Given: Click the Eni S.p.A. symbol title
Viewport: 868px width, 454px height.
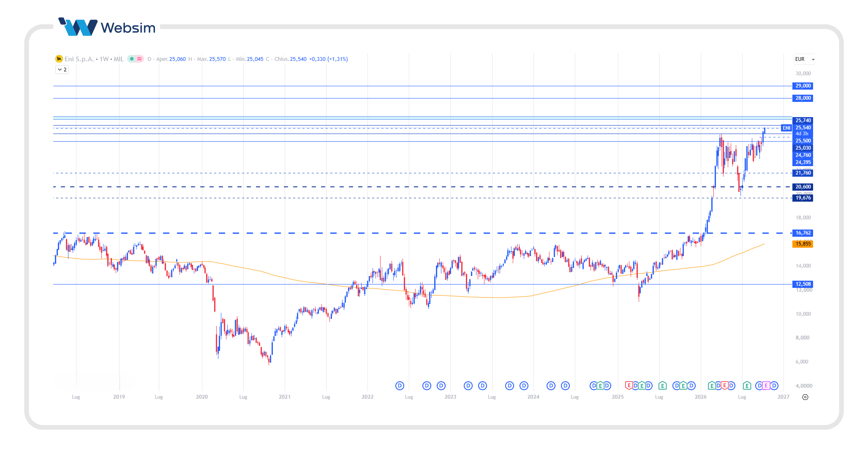Looking at the screenshot, I should (79, 59).
